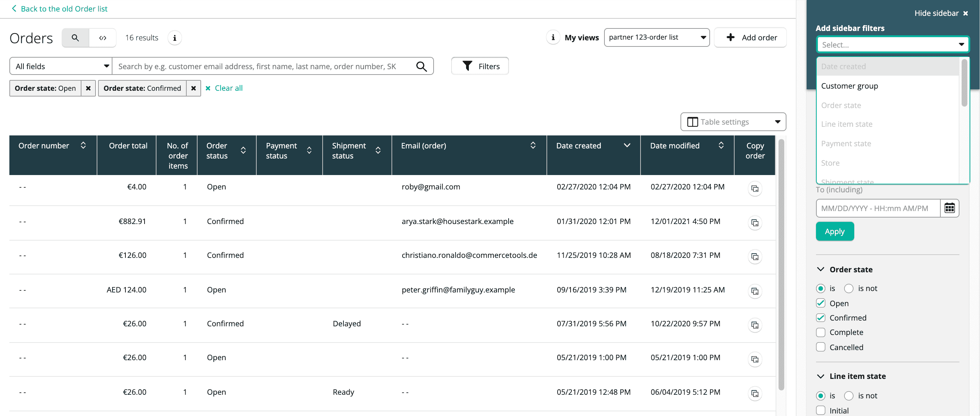Sort by Order number column arrows

tap(83, 146)
